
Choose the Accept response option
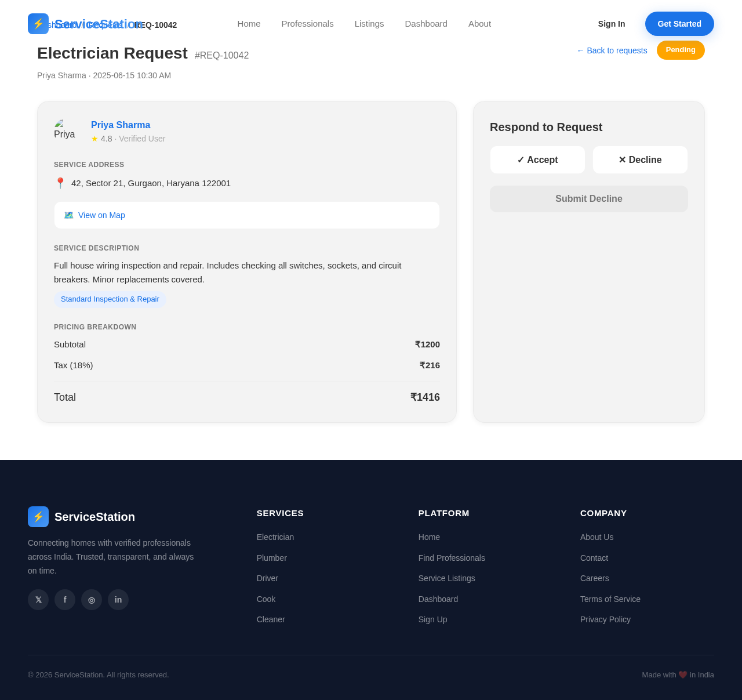pyautogui.click(x=537, y=160)
